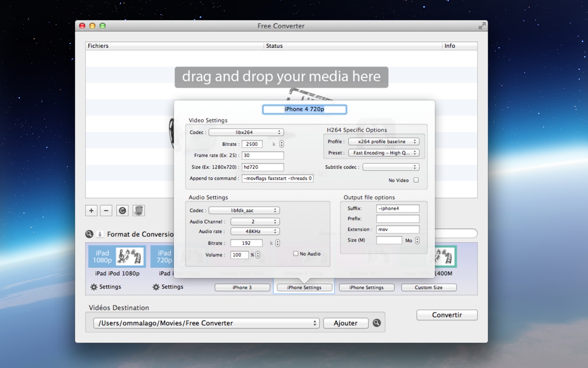Click the Size (M) input field
Screen dimensions: 588x368
pyautogui.click(x=389, y=240)
